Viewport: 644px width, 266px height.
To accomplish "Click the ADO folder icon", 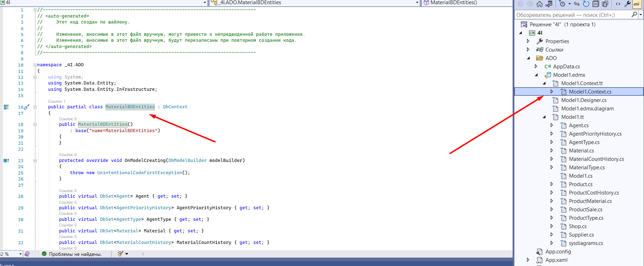I will 540,58.
